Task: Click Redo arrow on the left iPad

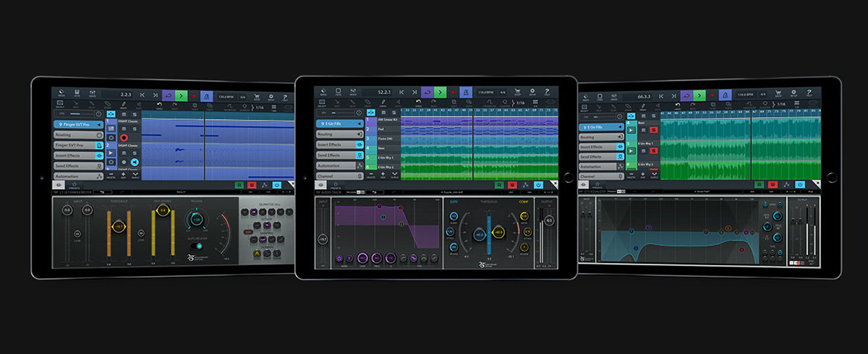Action: click(x=174, y=105)
